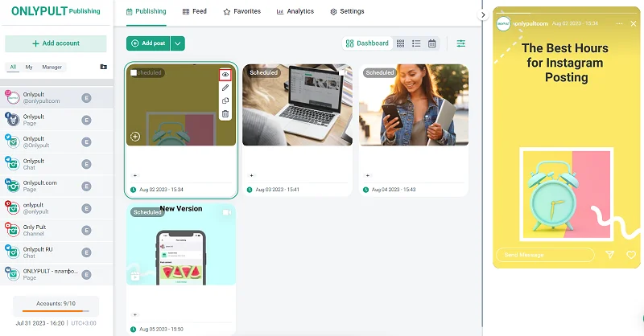Click the eye preview icon on first post
Screen dimensions: 644x336
click(x=225, y=74)
